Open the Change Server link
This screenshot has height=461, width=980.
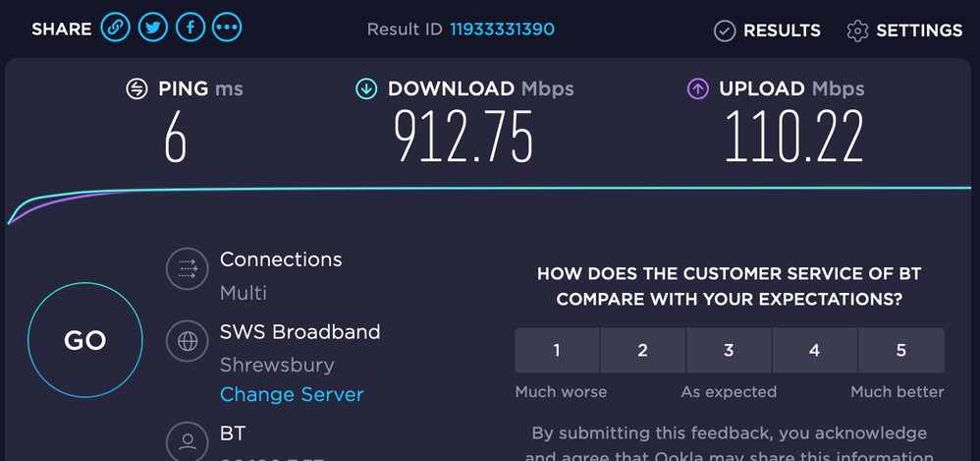pyautogui.click(x=292, y=394)
